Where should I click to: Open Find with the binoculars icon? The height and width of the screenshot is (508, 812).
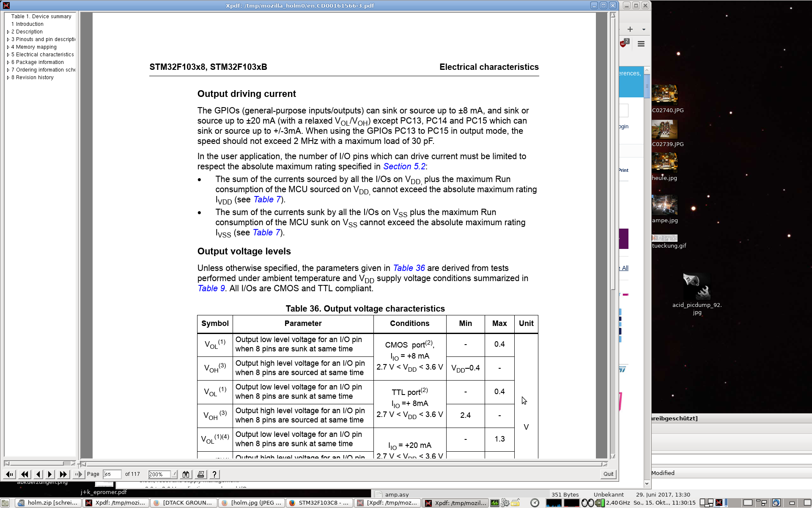tap(186, 474)
